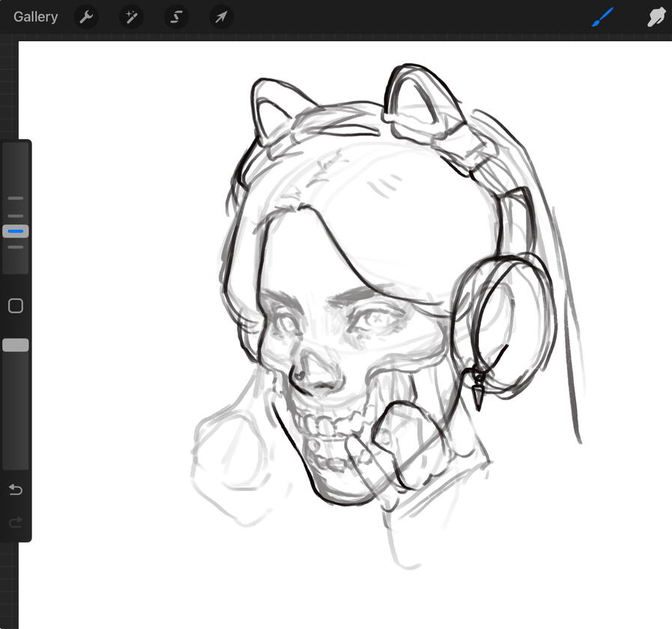672x629 pixels.
Task: Tap the headphone ear cup sketch
Action: 502,329
